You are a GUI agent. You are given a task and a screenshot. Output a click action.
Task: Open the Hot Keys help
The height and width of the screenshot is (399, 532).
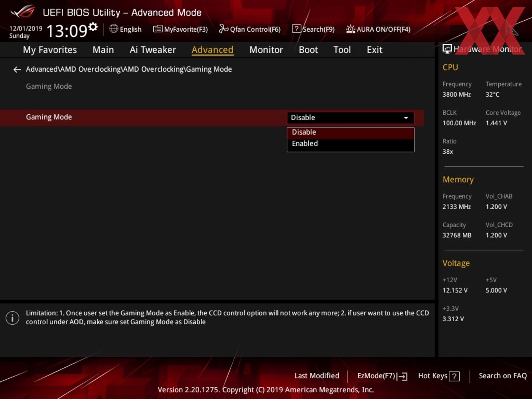(433, 376)
